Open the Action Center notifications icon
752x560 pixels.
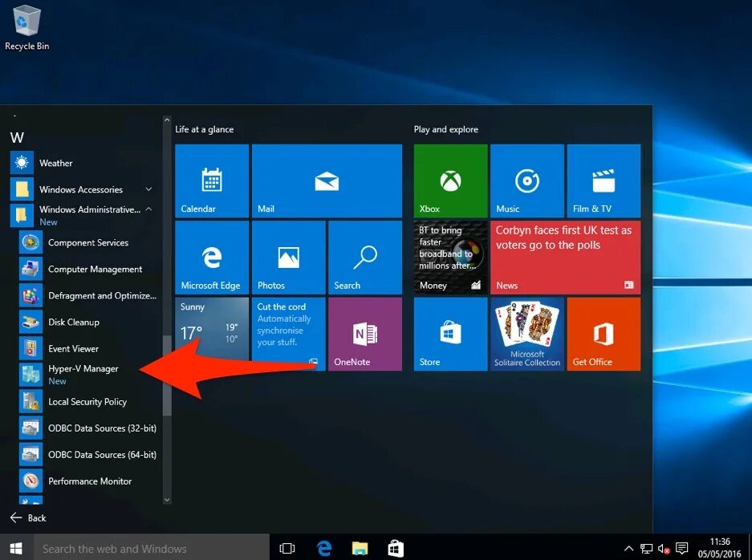click(x=681, y=548)
